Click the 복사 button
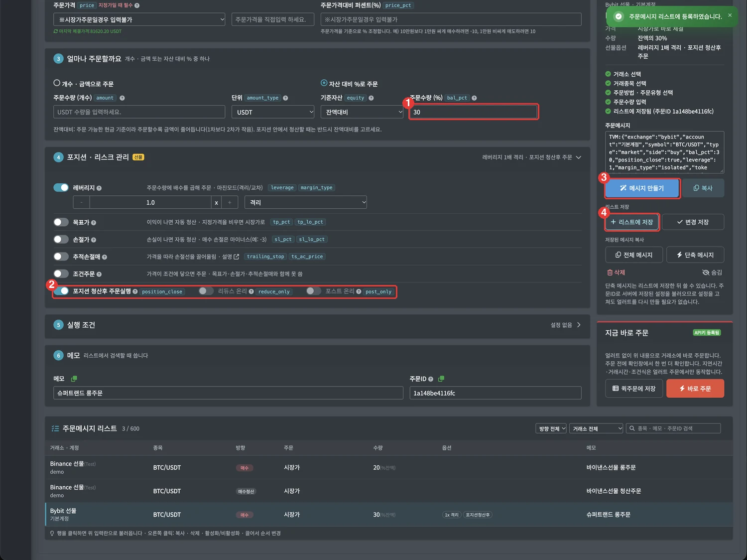The image size is (747, 560). [703, 188]
